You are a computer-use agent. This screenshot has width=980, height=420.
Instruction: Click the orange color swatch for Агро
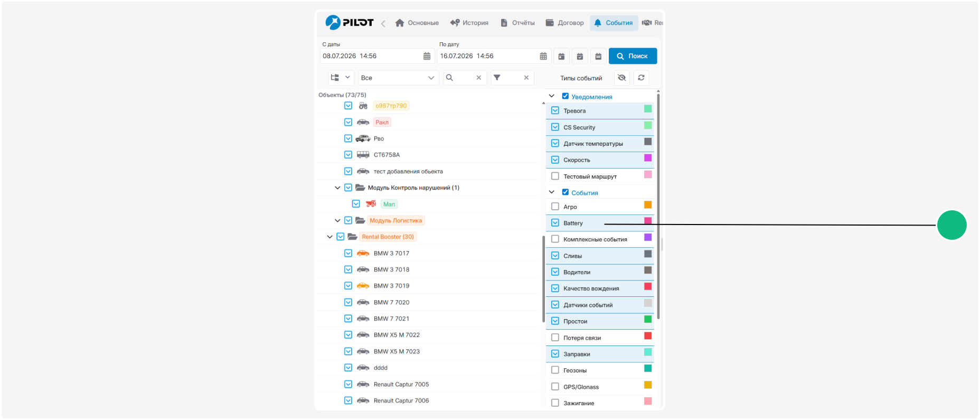click(648, 205)
